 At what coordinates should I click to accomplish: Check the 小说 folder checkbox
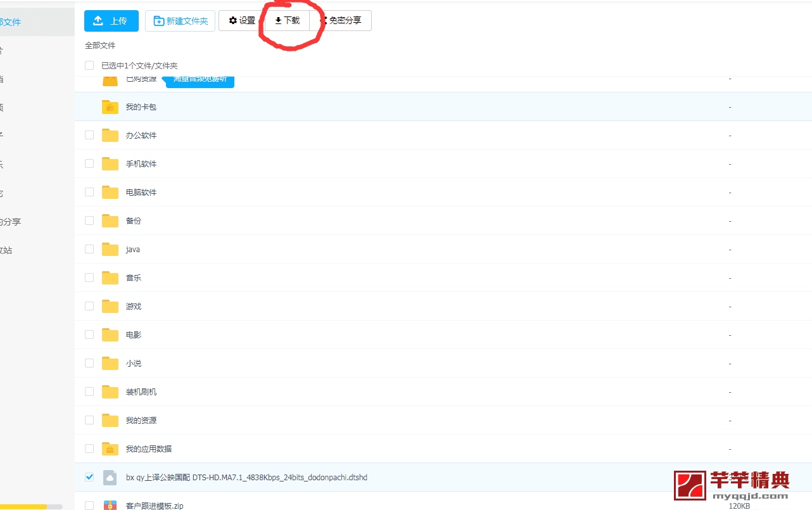pyautogui.click(x=89, y=363)
